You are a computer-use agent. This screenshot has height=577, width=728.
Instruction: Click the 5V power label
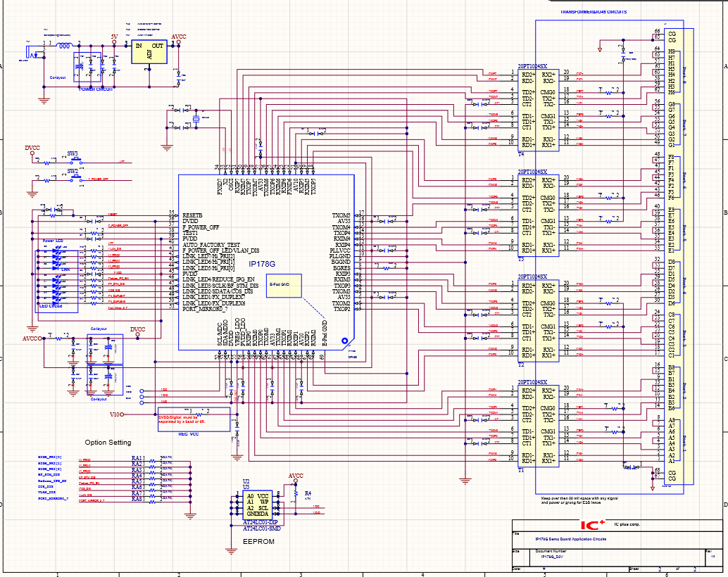[x=114, y=37]
